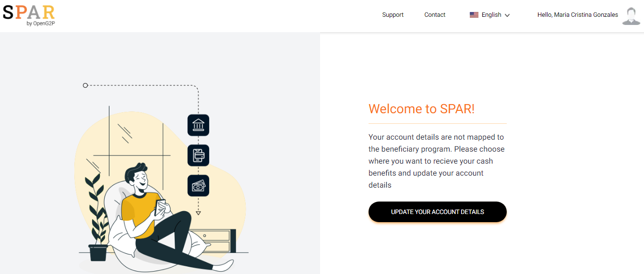The height and width of the screenshot is (274, 644).
Task: Click the small circle starting the dotted line
Action: pyautogui.click(x=85, y=85)
